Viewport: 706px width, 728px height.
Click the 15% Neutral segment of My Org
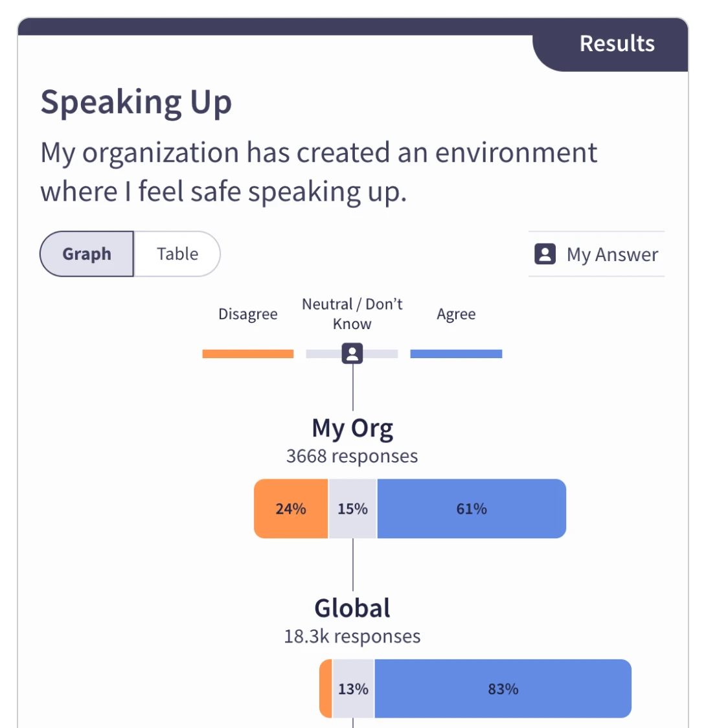352,509
